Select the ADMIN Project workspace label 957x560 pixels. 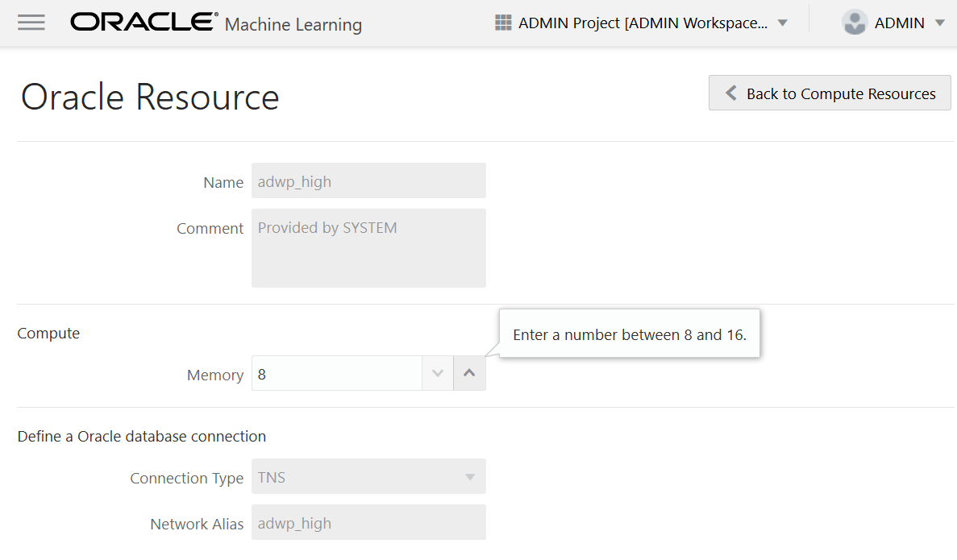(x=643, y=23)
